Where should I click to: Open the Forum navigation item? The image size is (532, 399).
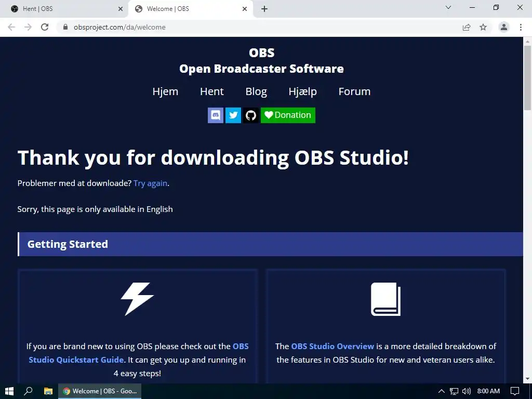(354, 91)
